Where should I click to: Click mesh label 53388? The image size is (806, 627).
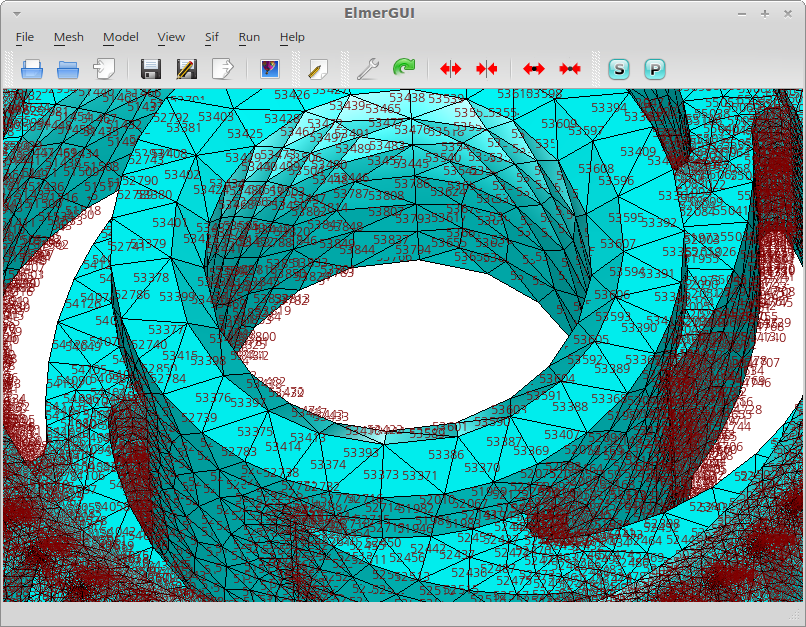(570, 407)
